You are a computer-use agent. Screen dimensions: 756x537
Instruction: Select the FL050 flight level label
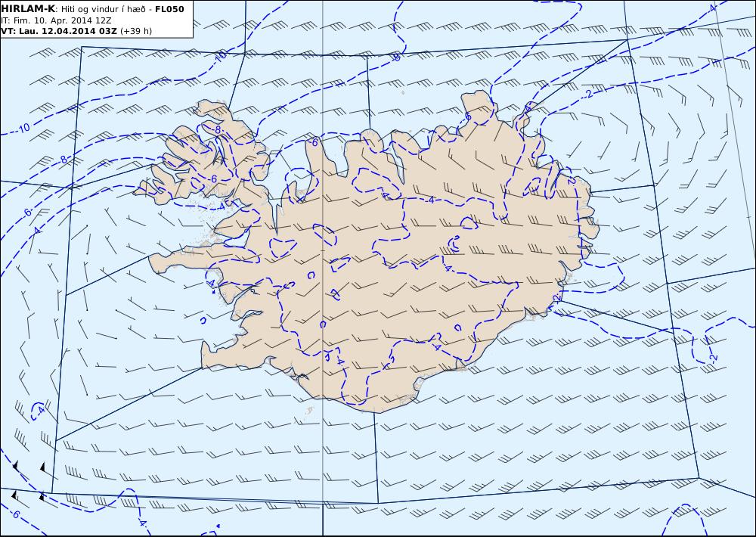tap(169, 9)
